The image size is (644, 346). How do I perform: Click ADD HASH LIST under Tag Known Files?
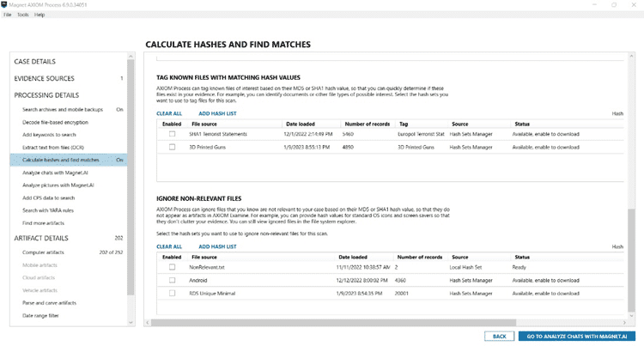click(x=218, y=113)
